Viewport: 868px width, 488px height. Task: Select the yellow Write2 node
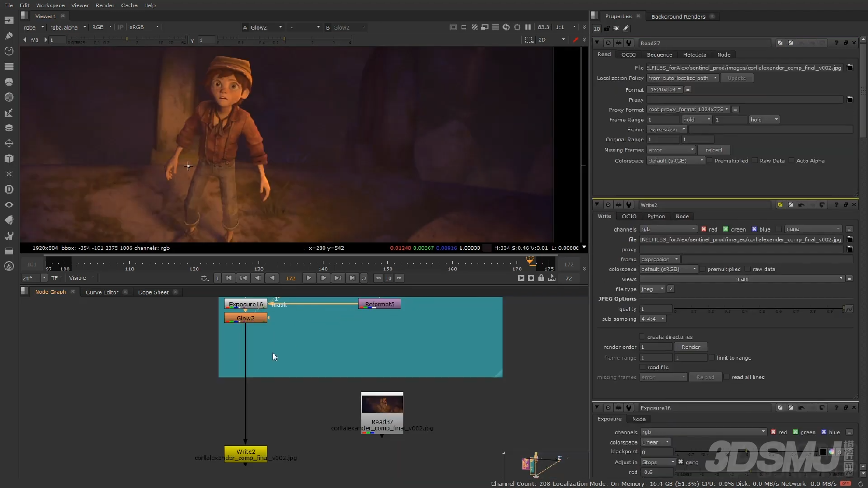(246, 454)
